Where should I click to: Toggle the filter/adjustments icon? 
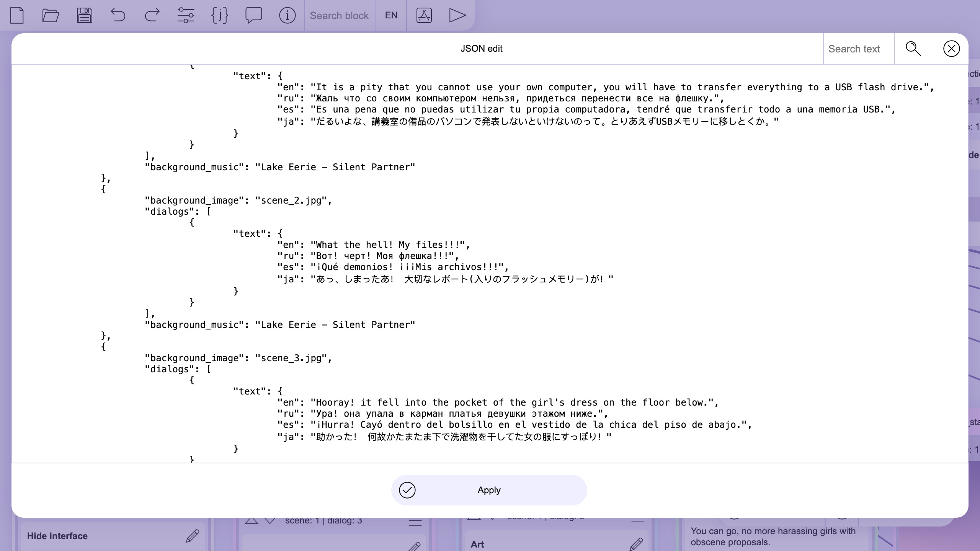[x=185, y=15]
